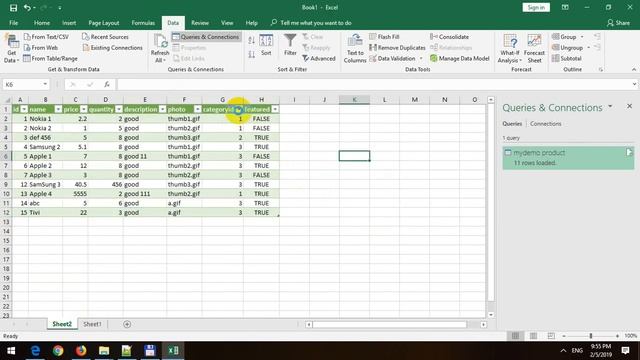Image resolution: width=640 pixels, height=360 pixels.
Task: Click Remove Duplicates
Action: pyautogui.click(x=397, y=48)
